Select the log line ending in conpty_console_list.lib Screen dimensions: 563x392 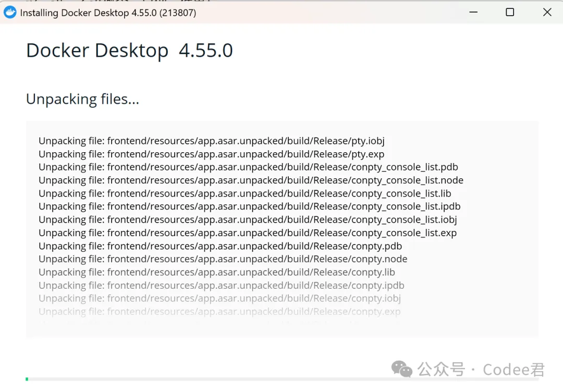coord(245,193)
